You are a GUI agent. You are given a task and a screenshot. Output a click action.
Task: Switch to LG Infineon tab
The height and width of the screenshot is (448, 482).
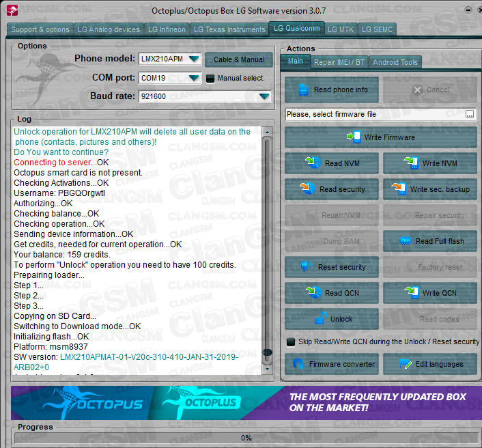(x=167, y=29)
